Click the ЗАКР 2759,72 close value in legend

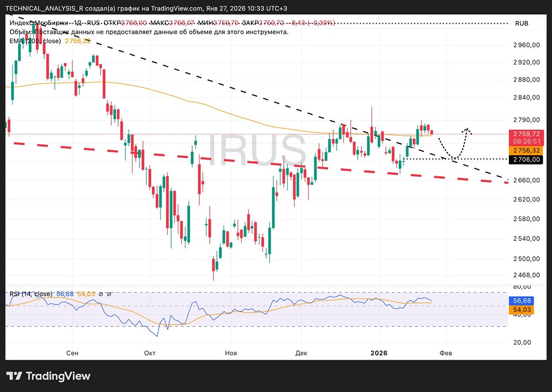(263, 23)
